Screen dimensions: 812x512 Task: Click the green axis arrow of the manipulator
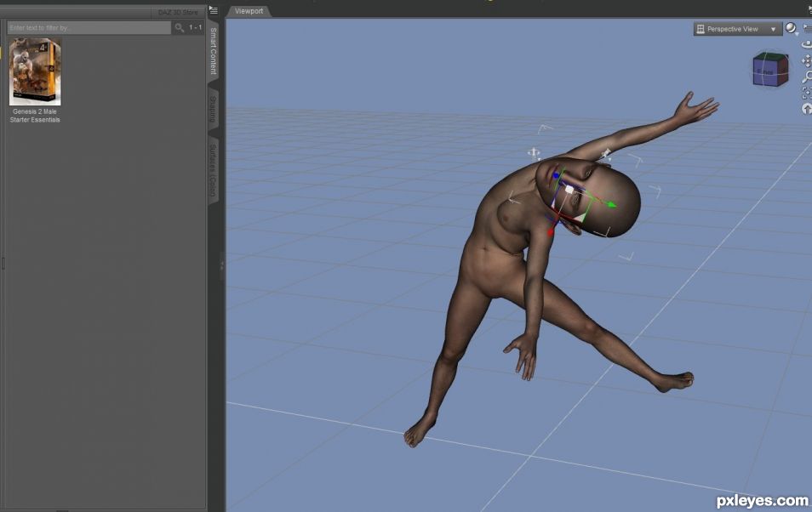pyautogui.click(x=612, y=204)
